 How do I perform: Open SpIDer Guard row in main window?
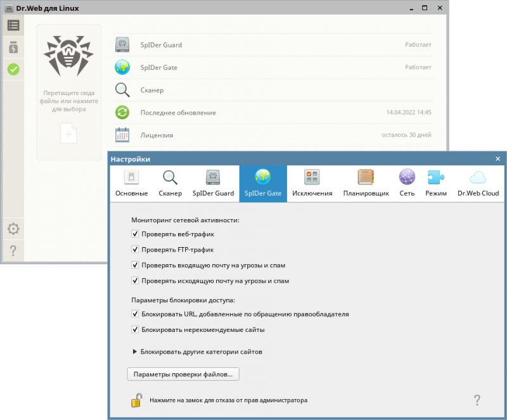(x=273, y=45)
